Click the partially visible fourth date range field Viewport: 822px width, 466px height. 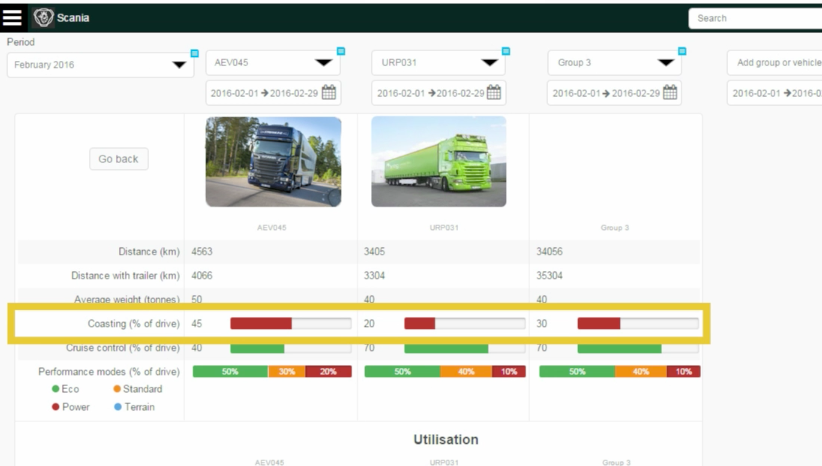point(775,93)
